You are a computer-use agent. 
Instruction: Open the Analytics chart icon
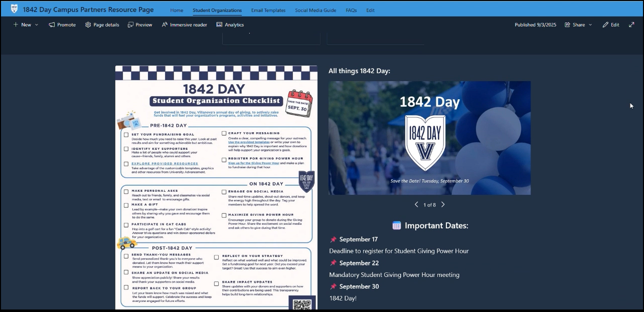pyautogui.click(x=220, y=25)
